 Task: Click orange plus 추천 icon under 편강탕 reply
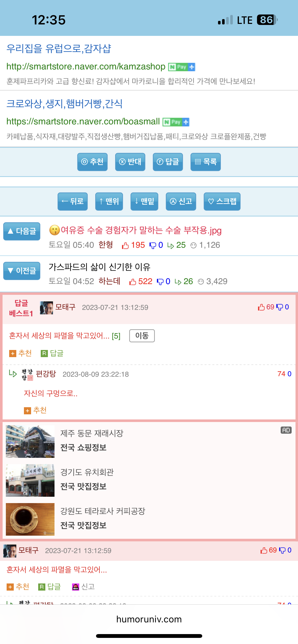pos(28,411)
